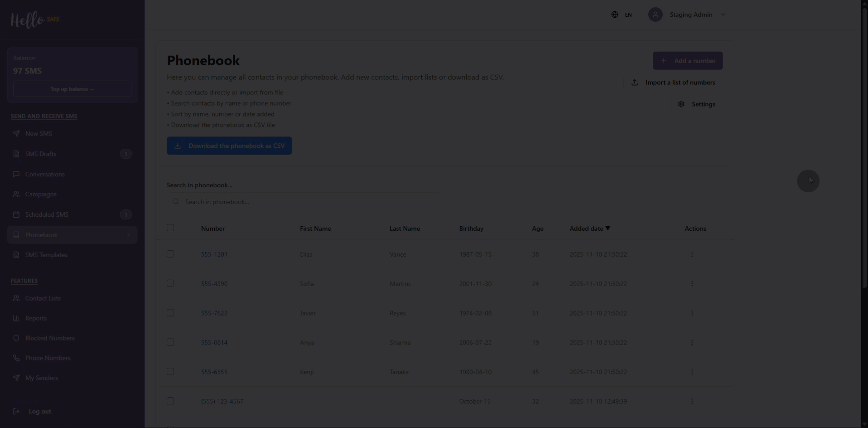Click the Staging Admin avatar icon
This screenshot has width=868, height=428.
coord(655,15)
